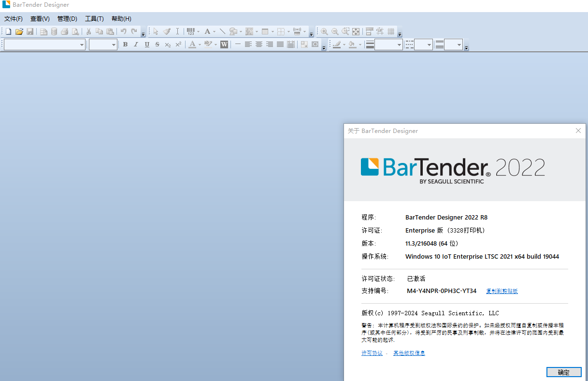The height and width of the screenshot is (381, 588).
Task: Select the table creation tool
Action: (x=265, y=31)
